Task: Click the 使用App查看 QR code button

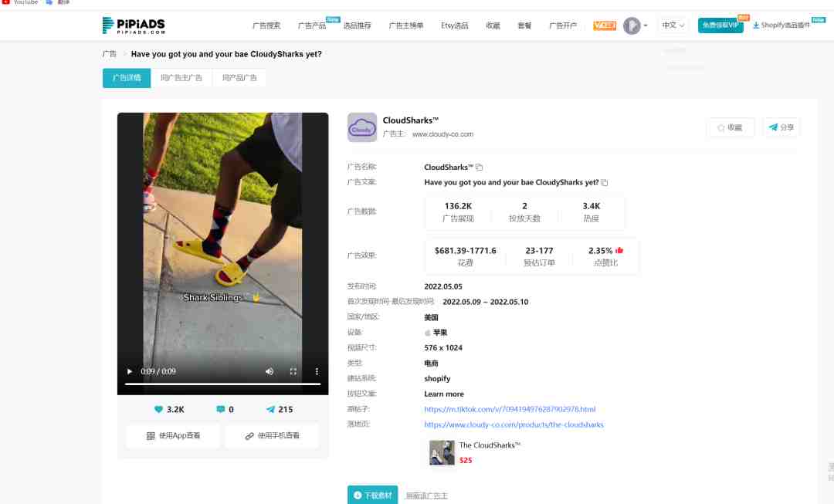Action: pyautogui.click(x=173, y=436)
